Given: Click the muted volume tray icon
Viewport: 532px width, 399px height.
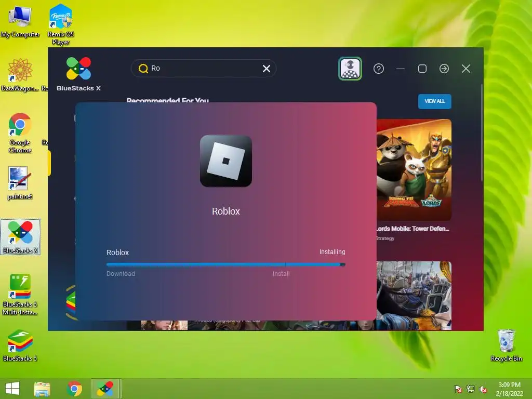Looking at the screenshot, I should 483,389.
